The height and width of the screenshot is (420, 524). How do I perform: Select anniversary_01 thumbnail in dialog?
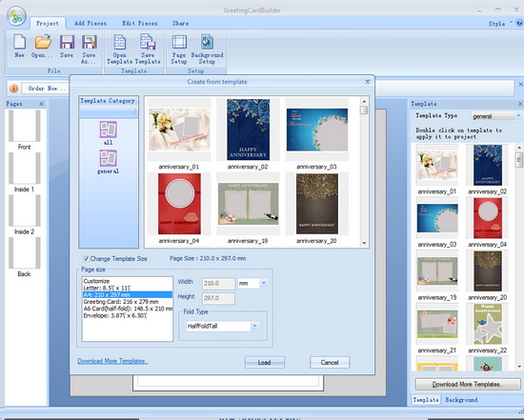[x=179, y=130]
